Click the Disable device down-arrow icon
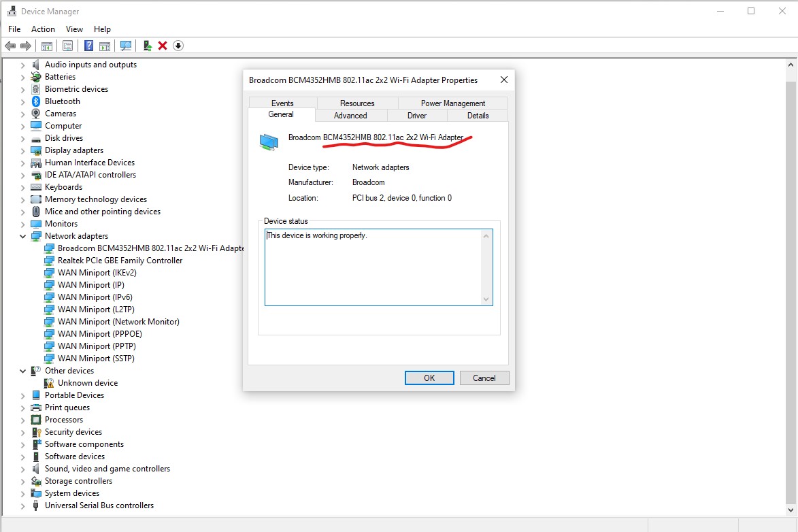 coord(178,46)
